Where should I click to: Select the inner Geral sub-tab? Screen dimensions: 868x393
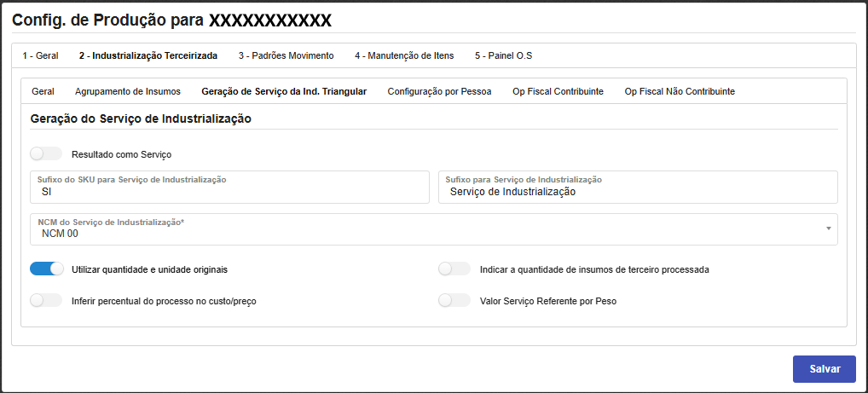(x=43, y=91)
